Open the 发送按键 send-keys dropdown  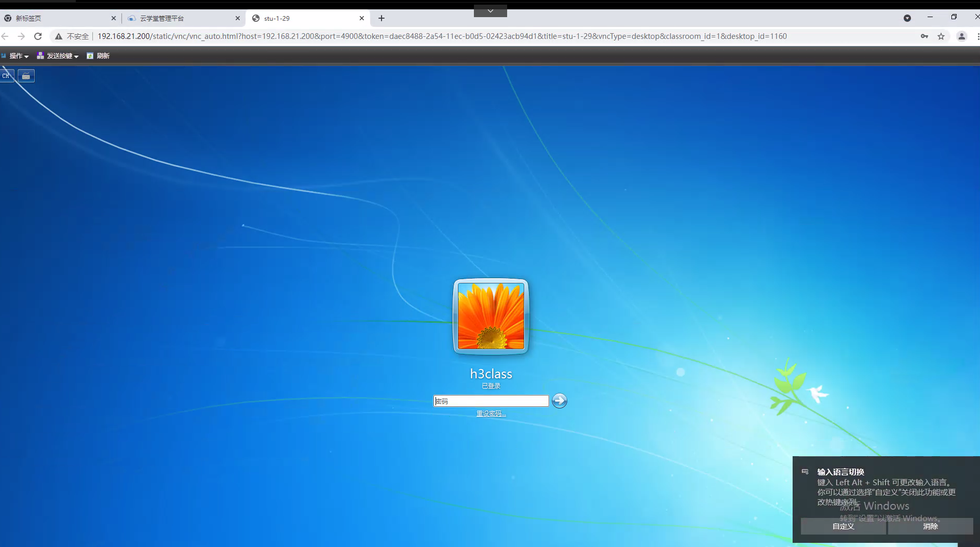[x=58, y=56]
